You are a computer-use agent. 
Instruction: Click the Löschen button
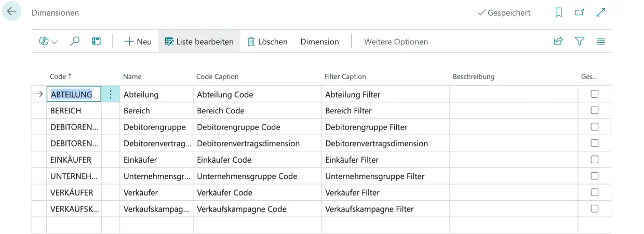[267, 42]
